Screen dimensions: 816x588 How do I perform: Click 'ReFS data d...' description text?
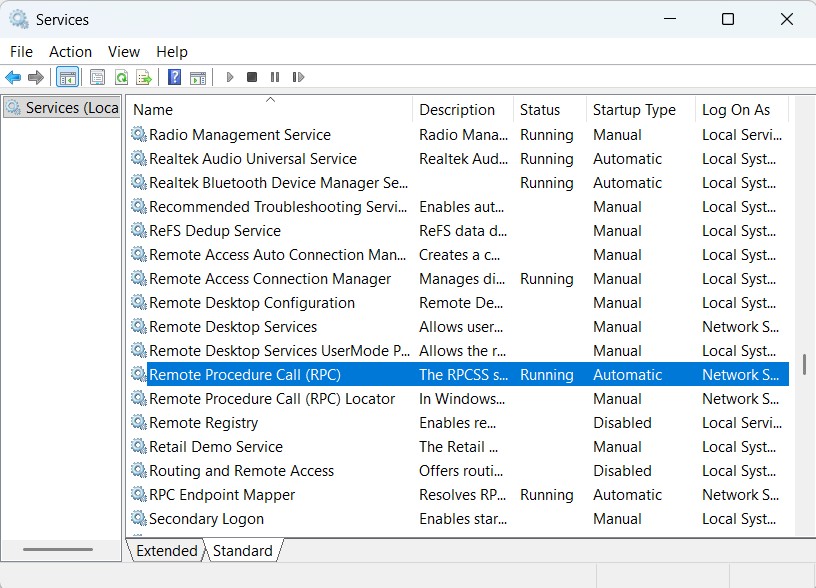(463, 231)
